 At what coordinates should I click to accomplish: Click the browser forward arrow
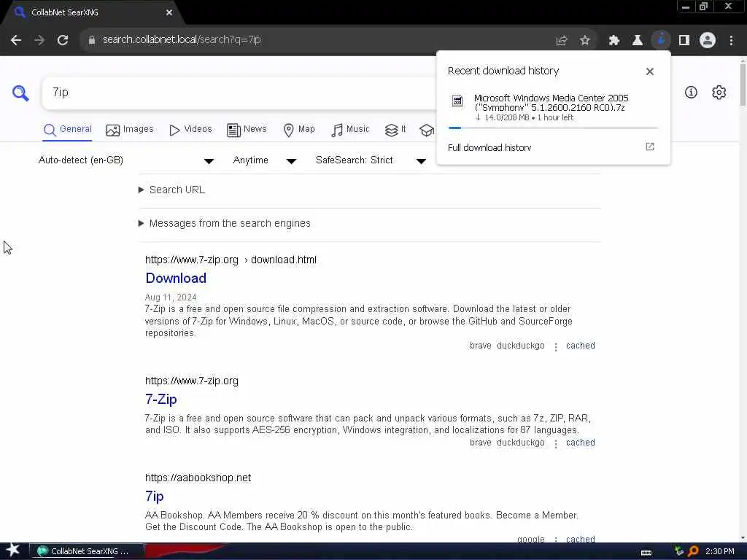pyautogui.click(x=39, y=40)
